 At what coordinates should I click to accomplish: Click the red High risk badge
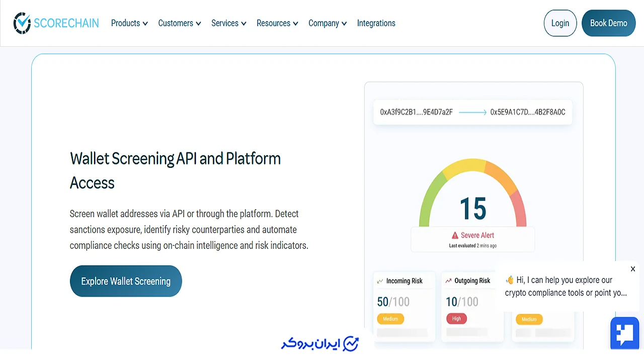[x=457, y=318]
